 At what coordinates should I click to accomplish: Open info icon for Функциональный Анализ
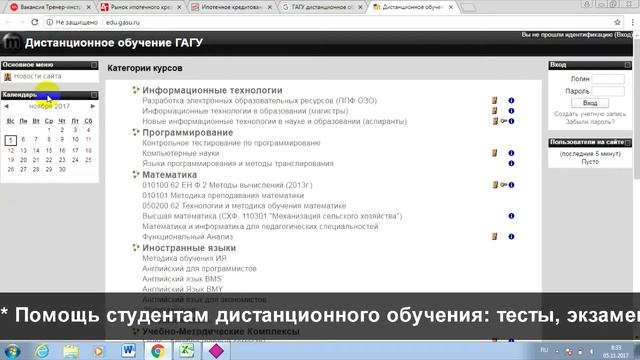coord(511,236)
